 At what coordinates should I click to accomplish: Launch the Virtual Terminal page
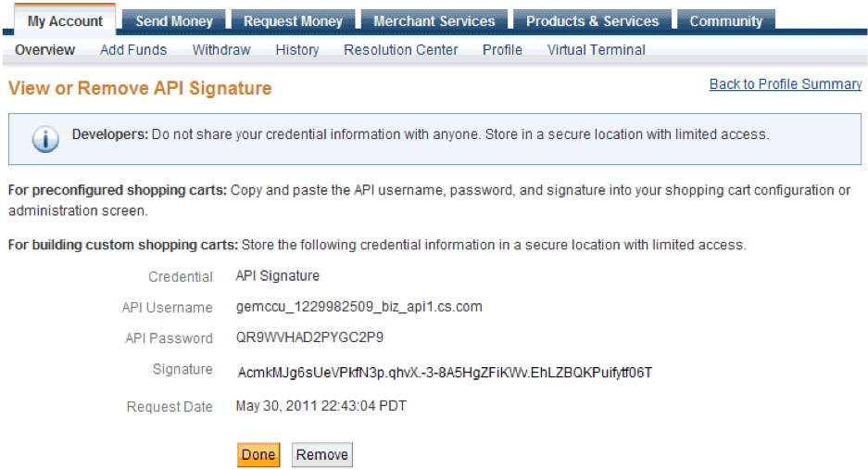[597, 50]
